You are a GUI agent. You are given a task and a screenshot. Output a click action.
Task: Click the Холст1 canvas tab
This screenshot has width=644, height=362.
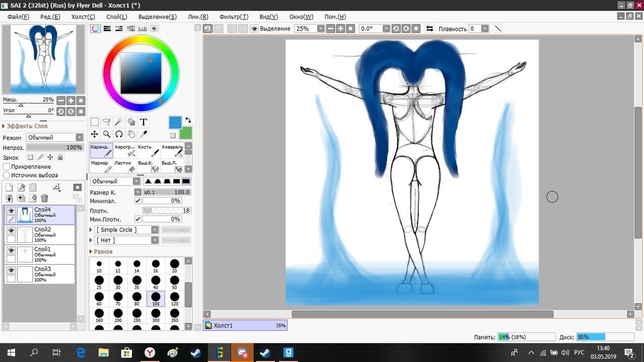pos(245,325)
